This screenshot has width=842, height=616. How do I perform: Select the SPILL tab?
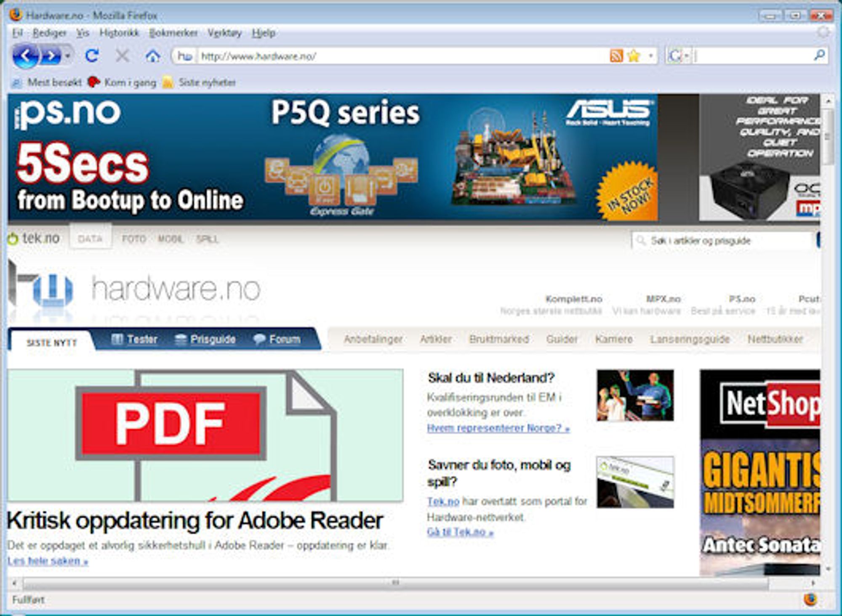click(207, 239)
